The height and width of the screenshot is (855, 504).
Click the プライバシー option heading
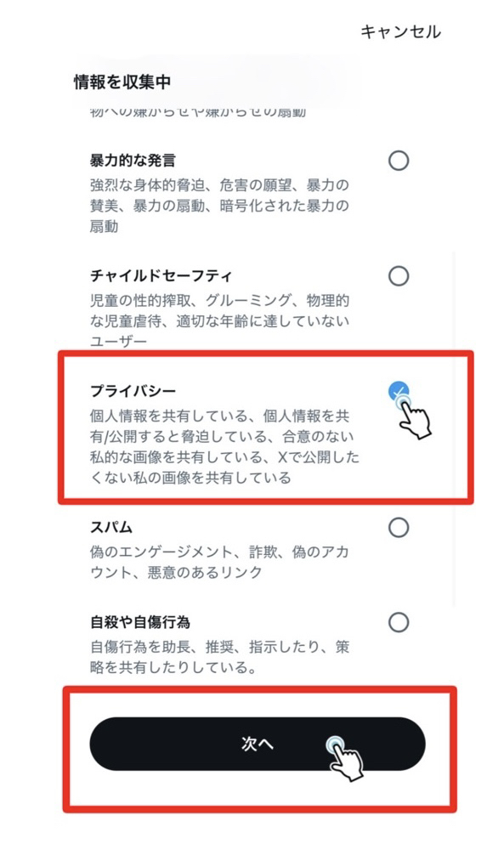point(133,391)
